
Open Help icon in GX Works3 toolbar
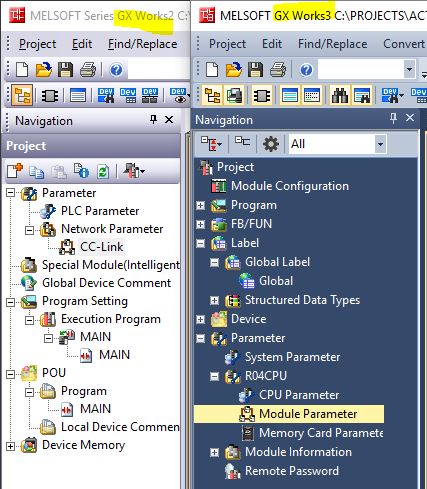[306, 70]
